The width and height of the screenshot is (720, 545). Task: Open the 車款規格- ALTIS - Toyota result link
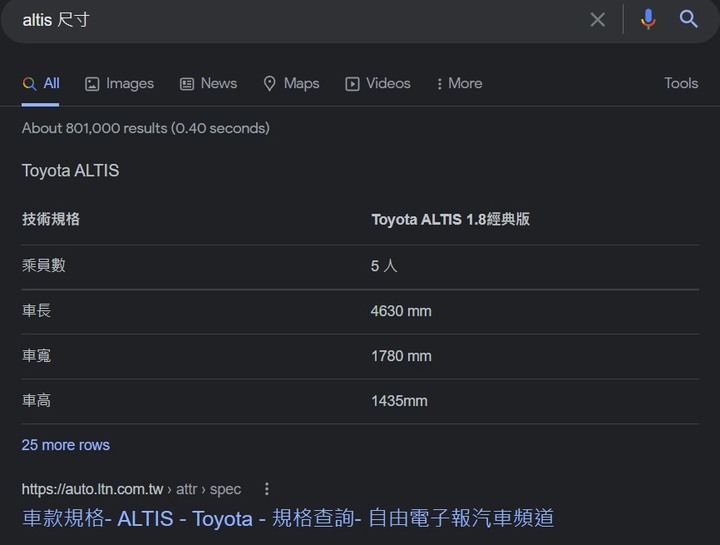point(288,518)
